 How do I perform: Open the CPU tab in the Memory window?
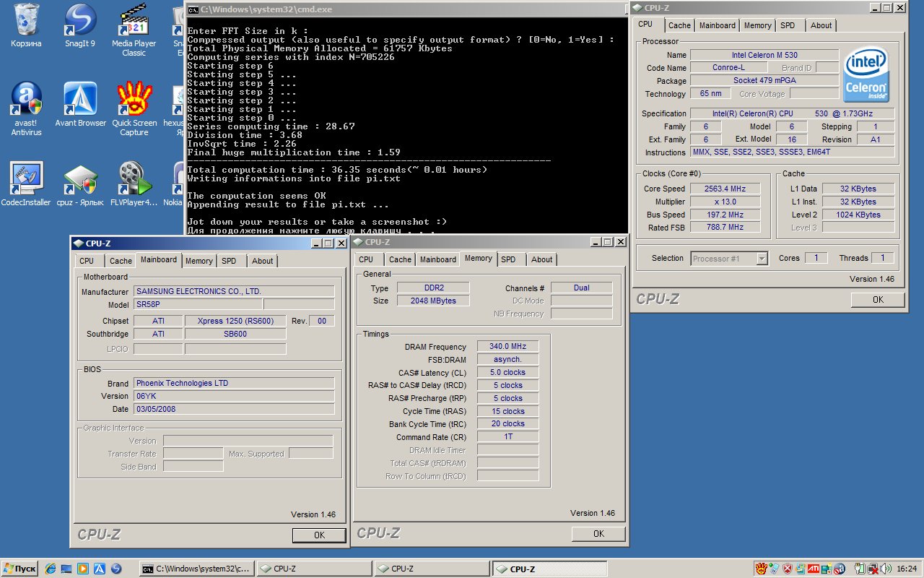366,259
